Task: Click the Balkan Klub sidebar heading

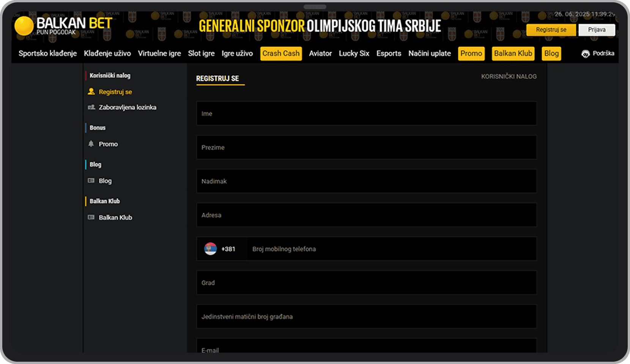Action: coord(105,201)
